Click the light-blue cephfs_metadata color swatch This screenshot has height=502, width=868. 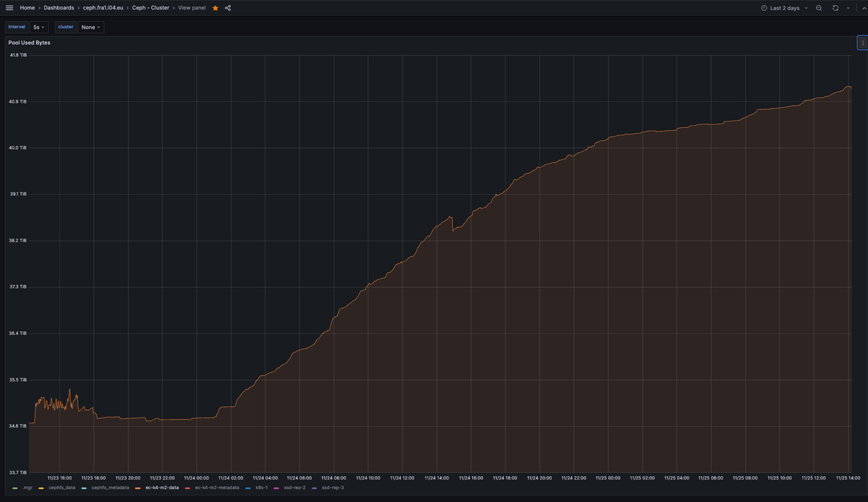tap(85, 488)
